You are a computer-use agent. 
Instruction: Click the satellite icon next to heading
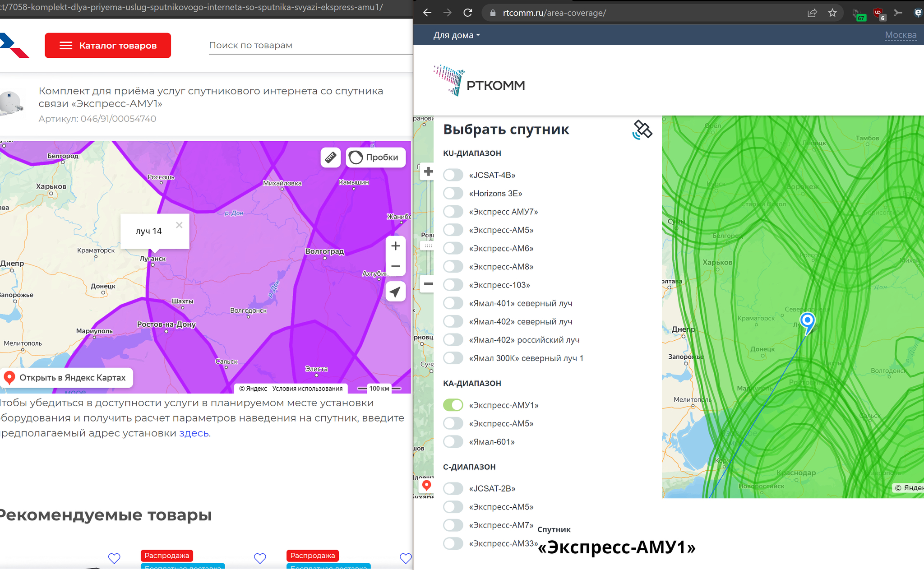(x=642, y=130)
